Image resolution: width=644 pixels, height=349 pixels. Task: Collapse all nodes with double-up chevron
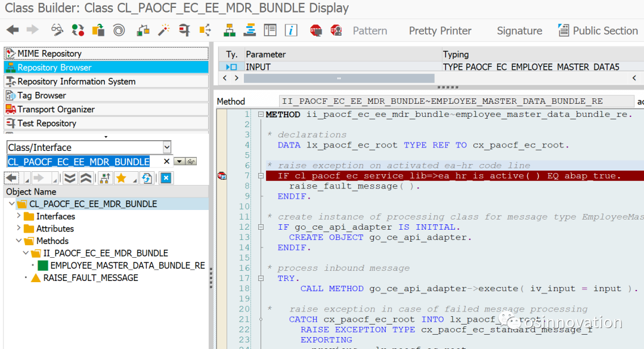[86, 178]
